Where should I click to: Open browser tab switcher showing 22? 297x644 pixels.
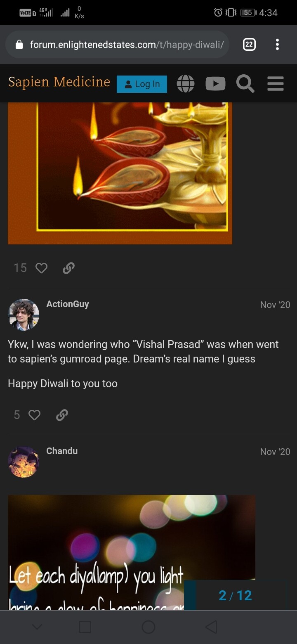(249, 44)
